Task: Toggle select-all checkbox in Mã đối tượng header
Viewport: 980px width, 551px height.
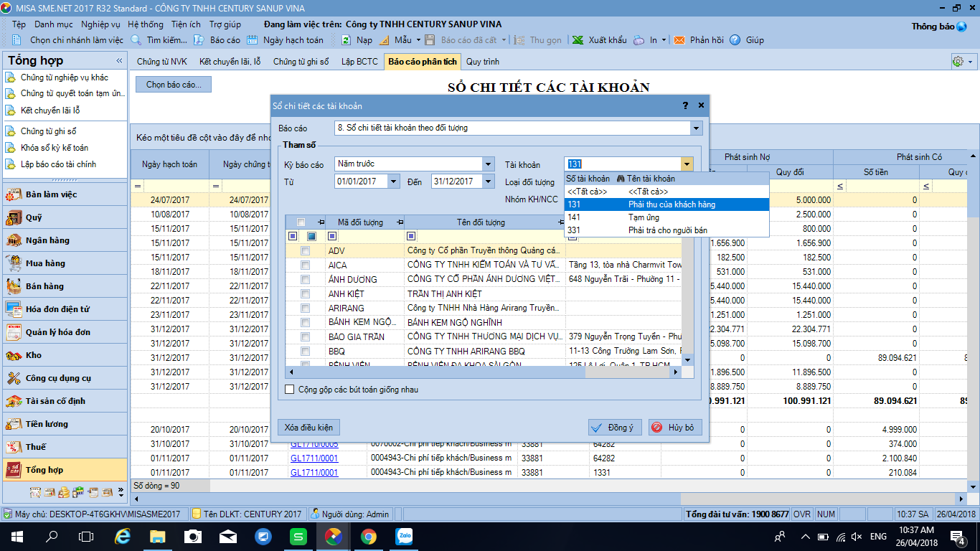Action: tap(301, 222)
